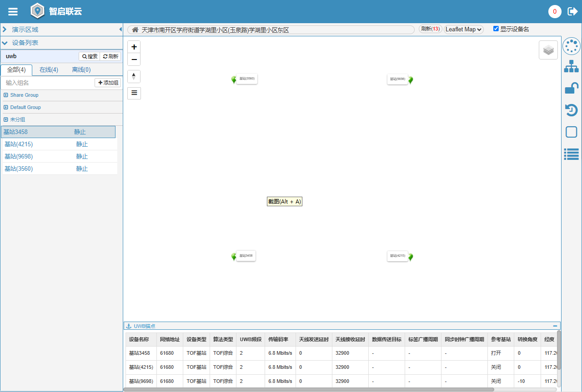Switch to the 离线(0) tab

click(x=81, y=70)
